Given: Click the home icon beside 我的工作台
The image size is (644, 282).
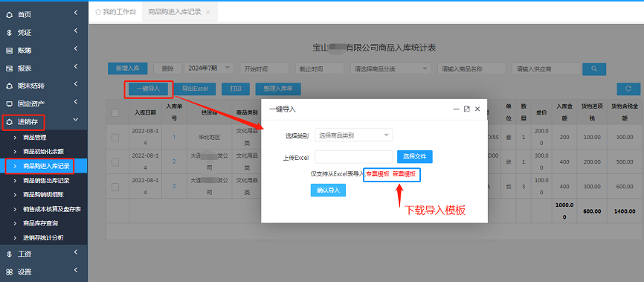Looking at the screenshot, I should pos(97,12).
